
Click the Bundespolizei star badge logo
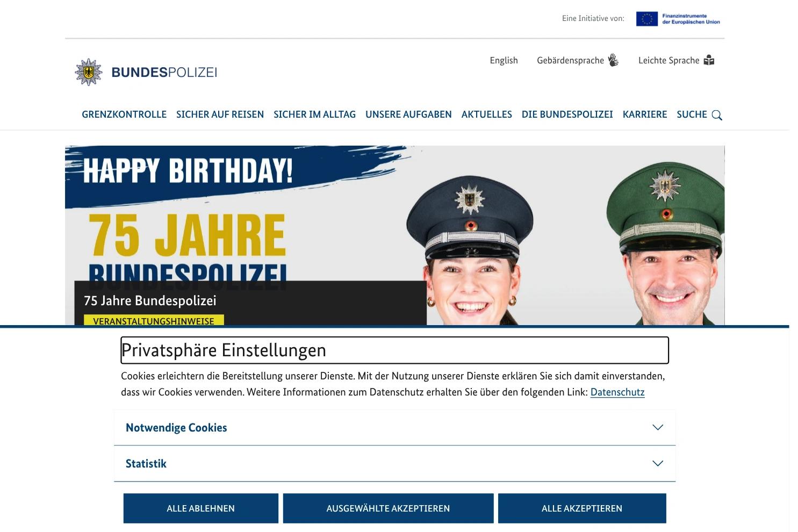(89, 72)
